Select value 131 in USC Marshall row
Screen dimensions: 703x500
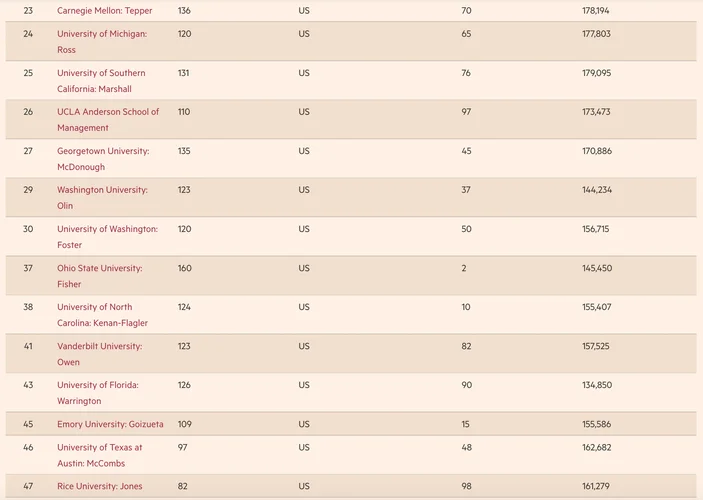[x=183, y=73]
